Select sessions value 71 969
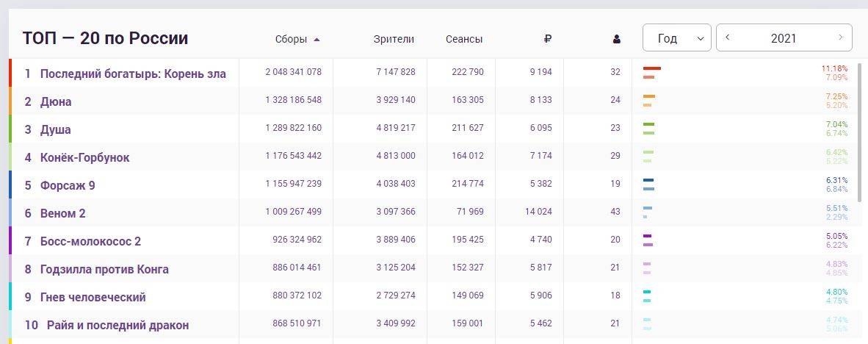 pos(470,212)
